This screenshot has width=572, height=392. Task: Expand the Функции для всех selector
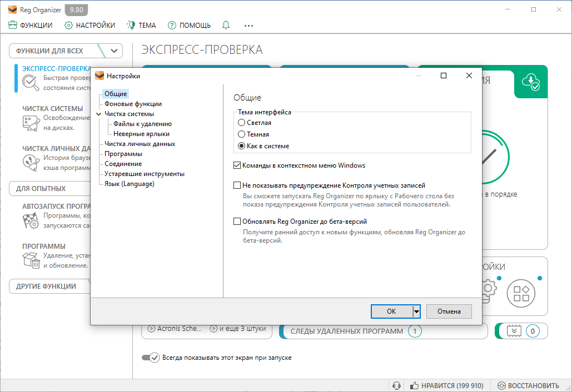click(x=114, y=51)
